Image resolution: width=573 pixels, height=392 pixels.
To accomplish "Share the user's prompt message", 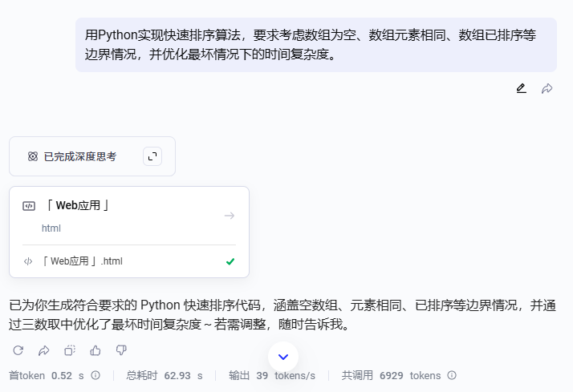I will pos(547,88).
